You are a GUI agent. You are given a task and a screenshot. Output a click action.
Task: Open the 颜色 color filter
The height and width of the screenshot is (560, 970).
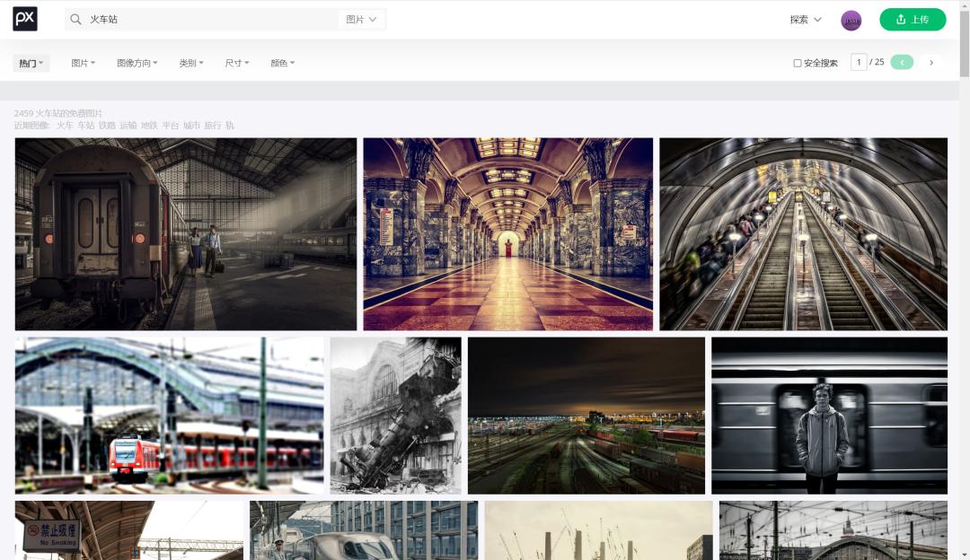[282, 63]
